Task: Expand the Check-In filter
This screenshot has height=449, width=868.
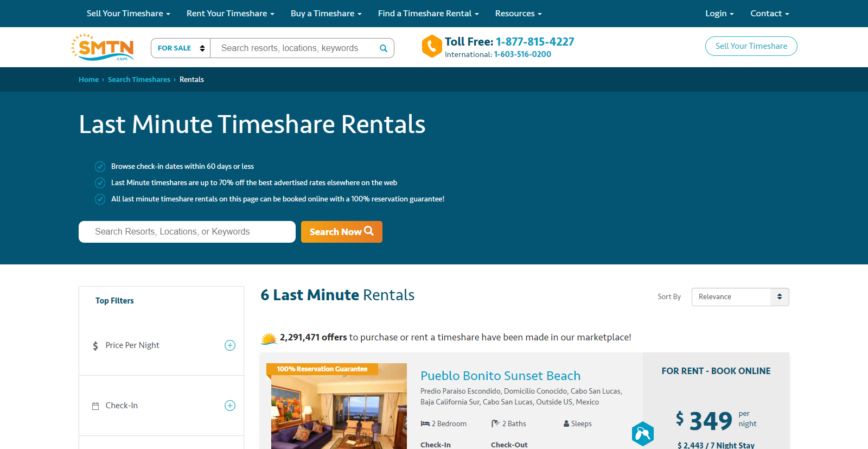Action: [230, 406]
